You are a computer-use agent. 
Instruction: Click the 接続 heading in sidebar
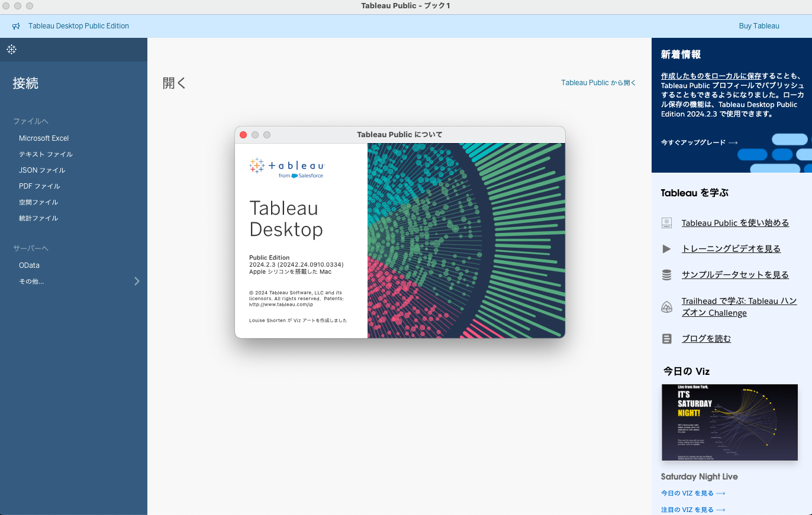(x=25, y=83)
